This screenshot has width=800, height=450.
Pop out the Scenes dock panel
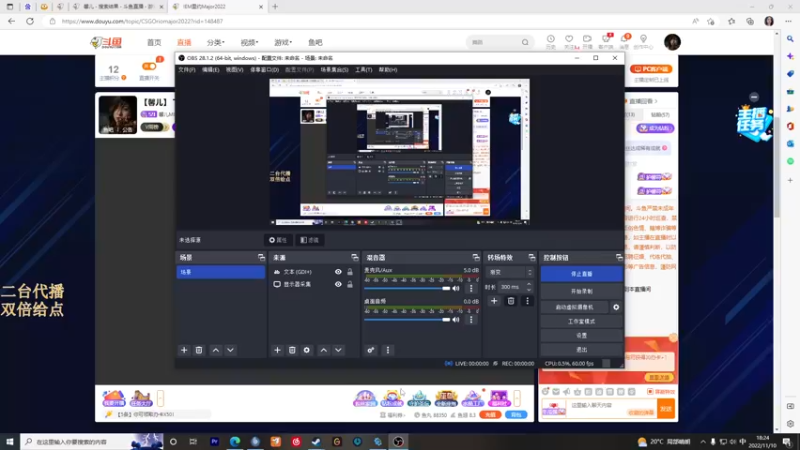click(x=261, y=258)
